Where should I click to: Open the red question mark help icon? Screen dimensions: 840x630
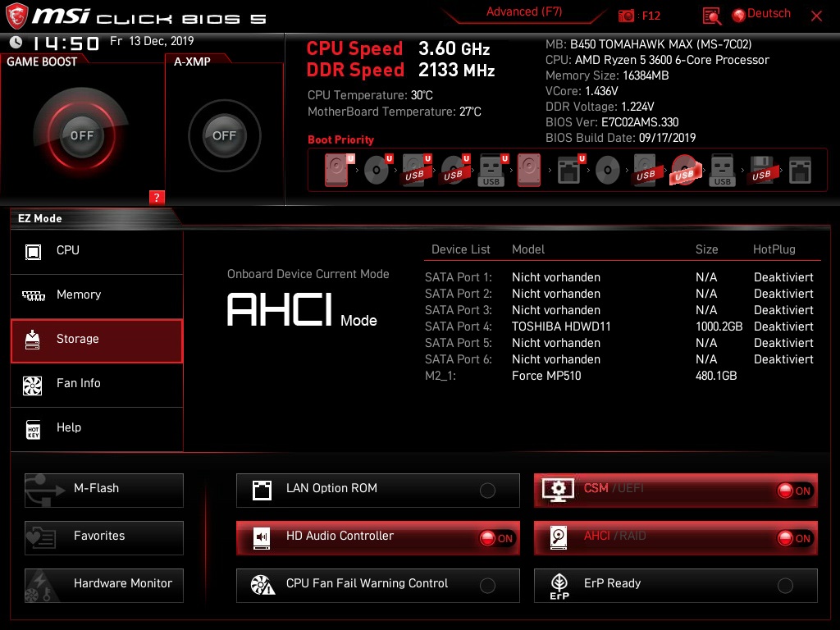click(157, 197)
